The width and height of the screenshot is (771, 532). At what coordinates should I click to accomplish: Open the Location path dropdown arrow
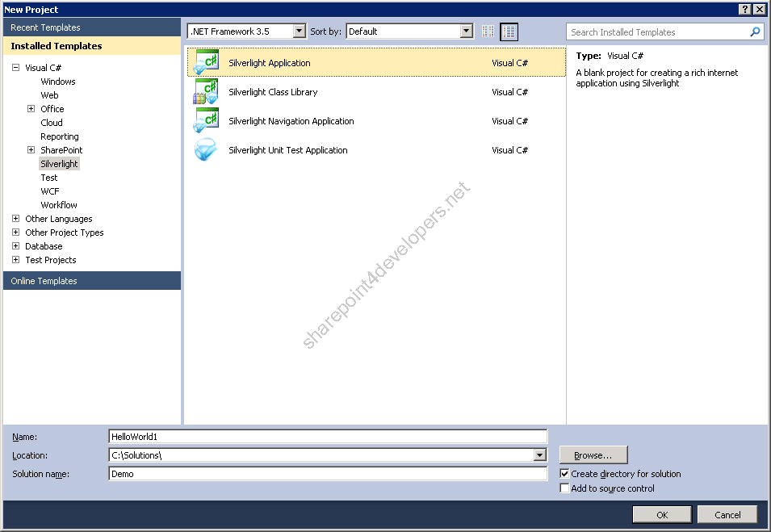coord(539,455)
